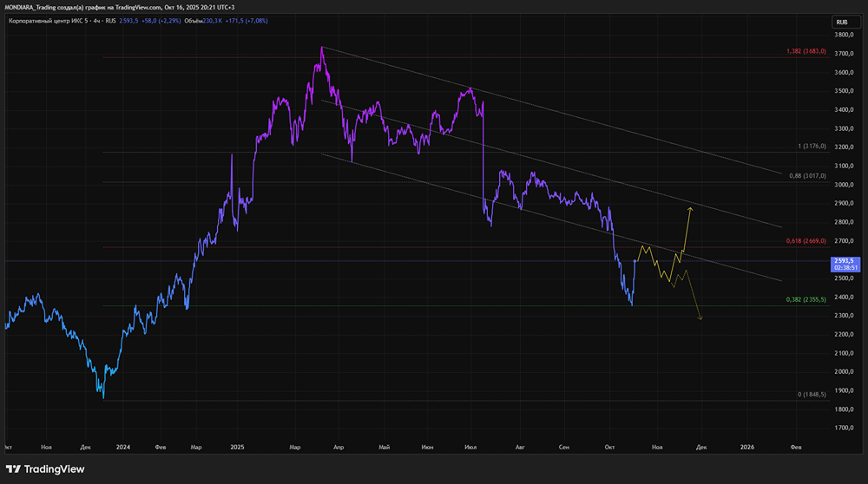Click the 1700,0 price axis label

(x=844, y=428)
